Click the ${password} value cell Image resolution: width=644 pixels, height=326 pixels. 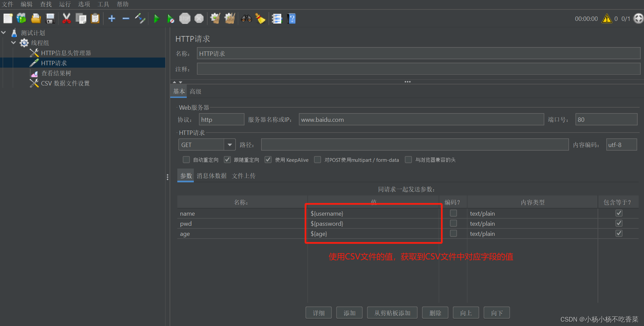pos(373,223)
